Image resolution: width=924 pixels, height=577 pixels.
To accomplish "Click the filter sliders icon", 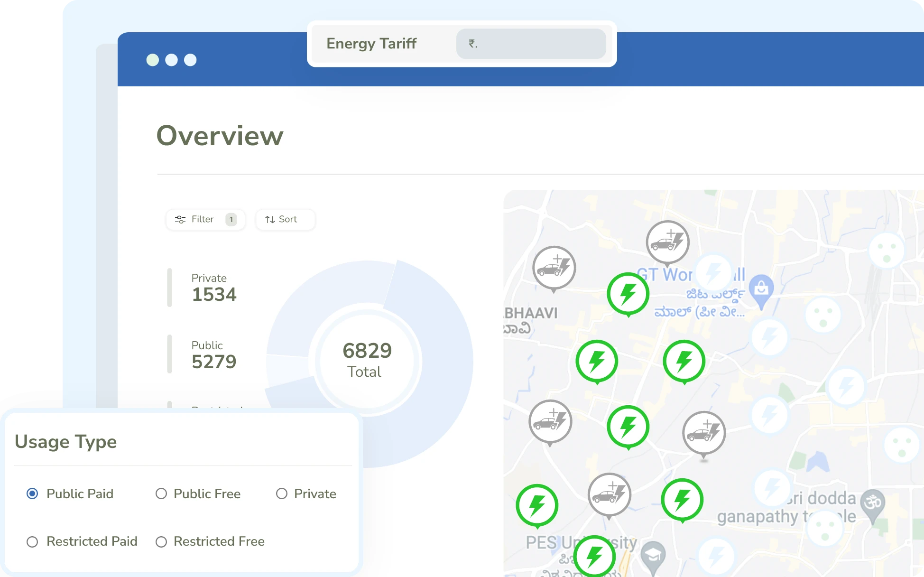I will [180, 219].
